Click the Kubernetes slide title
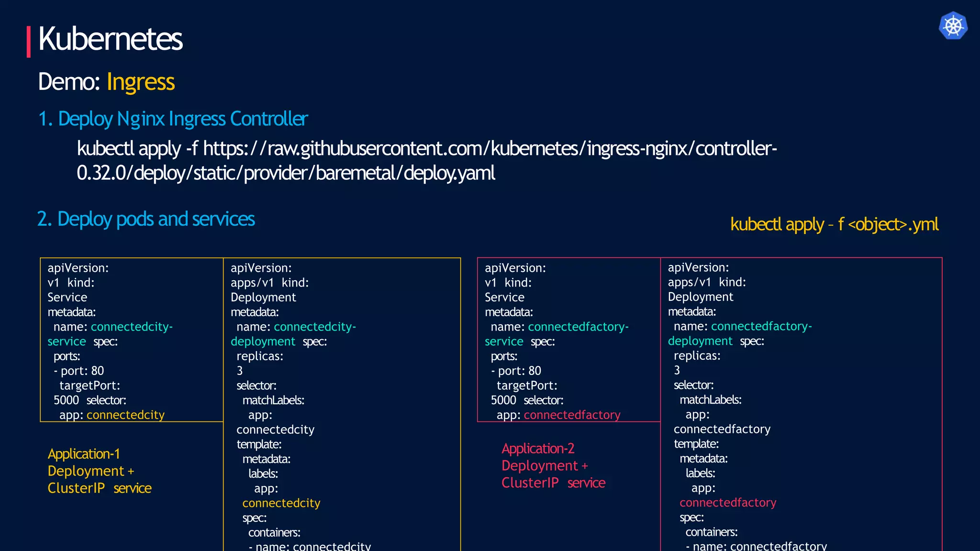 [x=110, y=39]
